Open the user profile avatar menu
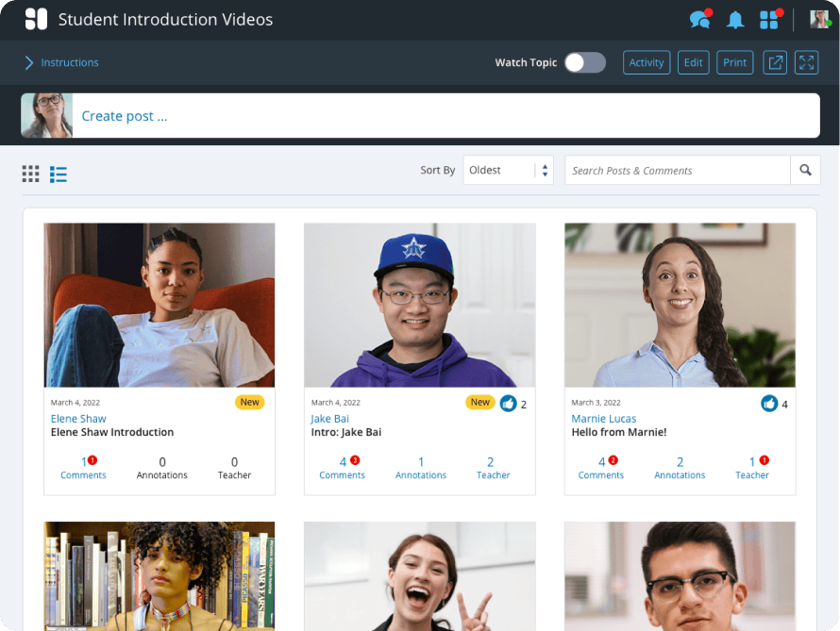This screenshot has width=840, height=631. click(x=819, y=19)
